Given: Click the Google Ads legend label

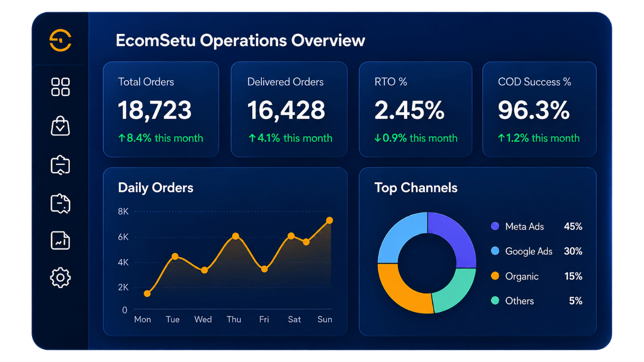Looking at the screenshot, I should (529, 251).
